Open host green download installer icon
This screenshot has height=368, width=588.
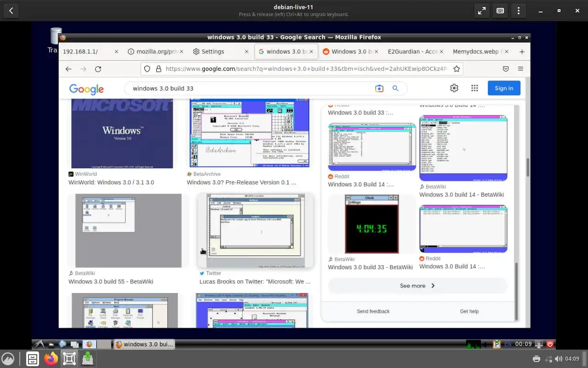pyautogui.click(x=88, y=359)
